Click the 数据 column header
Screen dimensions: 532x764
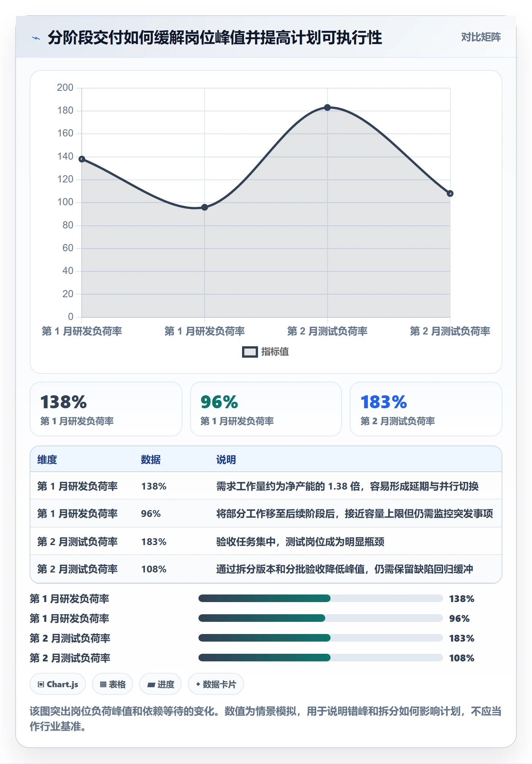(151, 460)
